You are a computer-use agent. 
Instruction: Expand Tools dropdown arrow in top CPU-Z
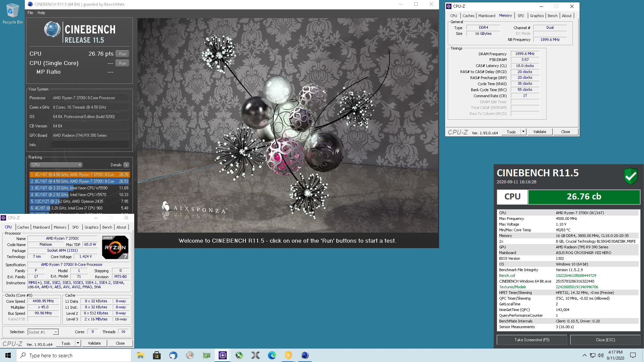(523, 132)
